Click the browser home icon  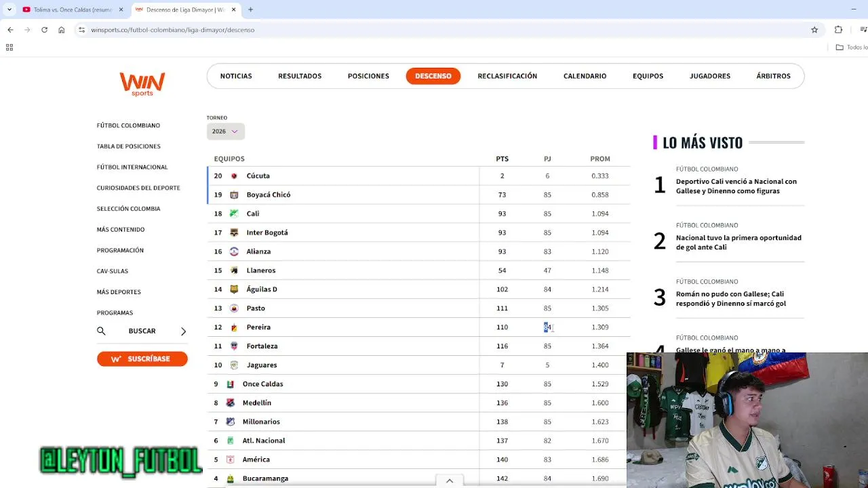click(x=61, y=30)
